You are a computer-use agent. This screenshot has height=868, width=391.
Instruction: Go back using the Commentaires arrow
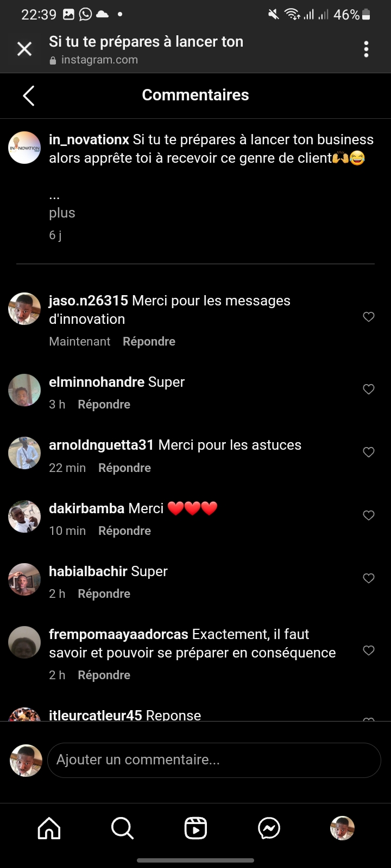[29, 95]
